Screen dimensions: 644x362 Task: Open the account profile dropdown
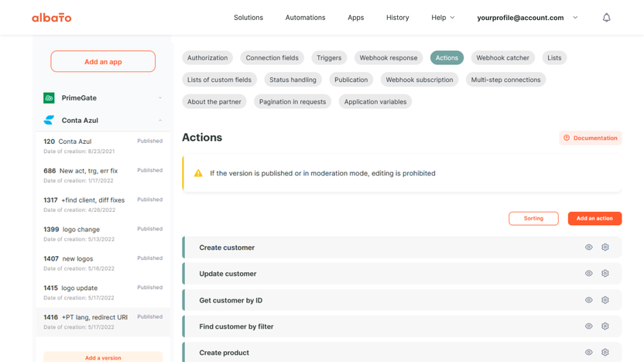click(527, 17)
